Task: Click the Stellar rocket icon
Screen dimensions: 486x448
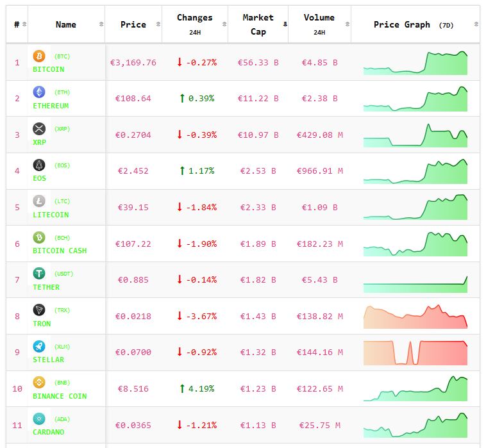Action: point(39,346)
